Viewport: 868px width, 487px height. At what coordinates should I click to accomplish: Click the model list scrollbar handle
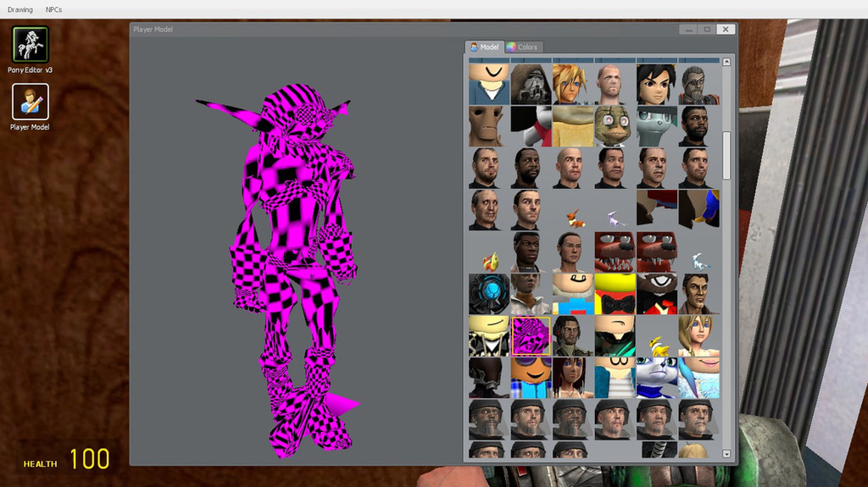[x=726, y=156]
